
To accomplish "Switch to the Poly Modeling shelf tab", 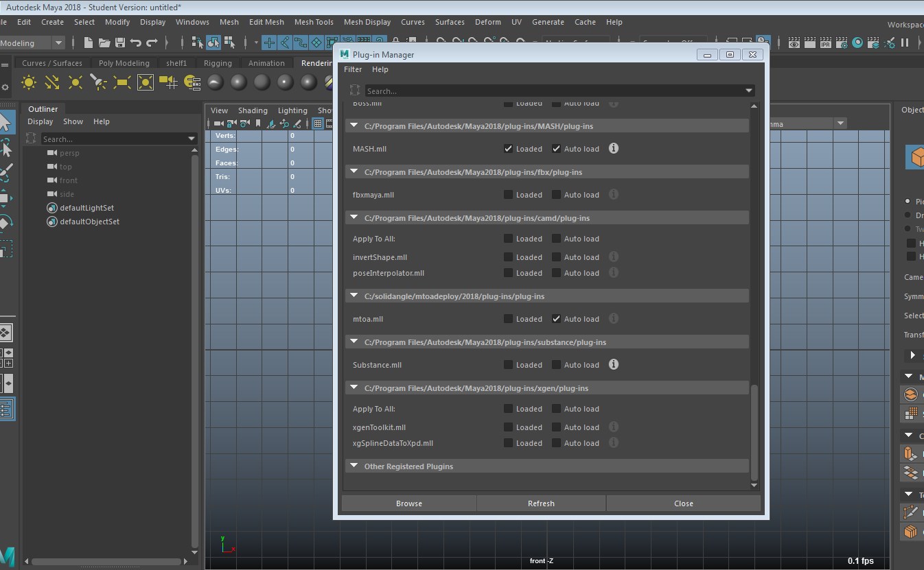I will pyautogui.click(x=124, y=63).
